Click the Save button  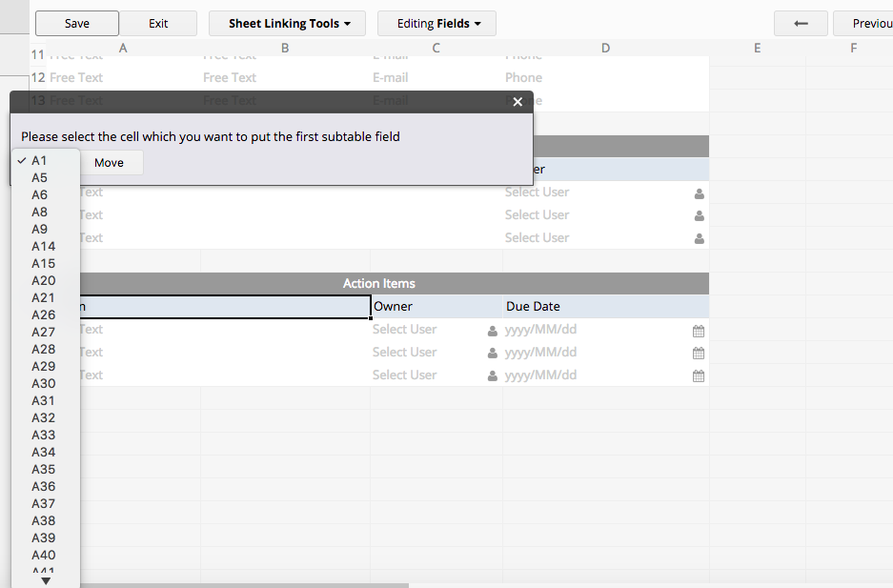click(77, 23)
